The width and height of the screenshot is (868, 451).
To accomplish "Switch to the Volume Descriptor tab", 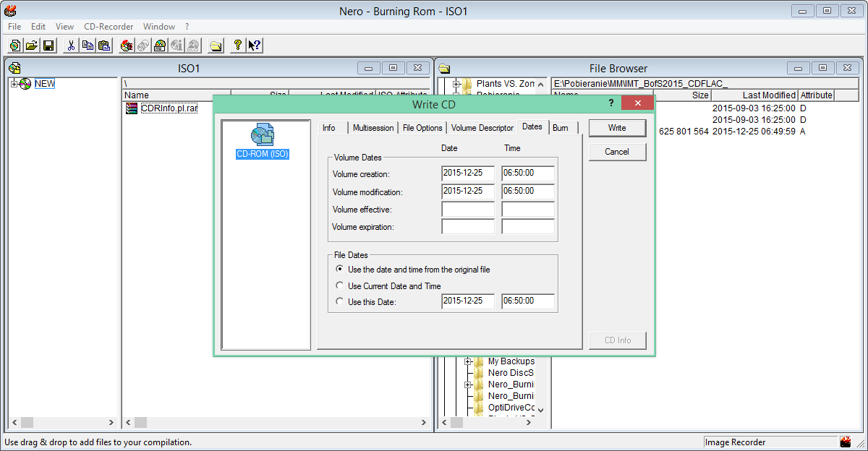I will [x=482, y=128].
